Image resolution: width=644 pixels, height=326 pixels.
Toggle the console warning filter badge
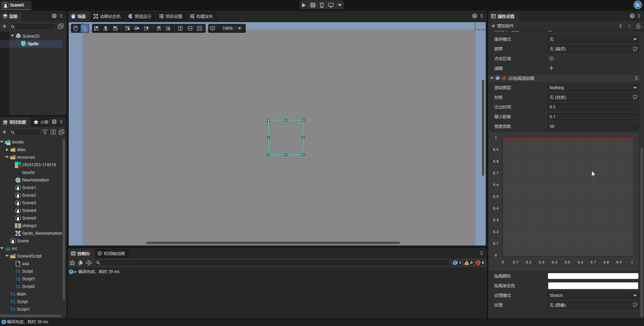pyautogui.click(x=468, y=263)
